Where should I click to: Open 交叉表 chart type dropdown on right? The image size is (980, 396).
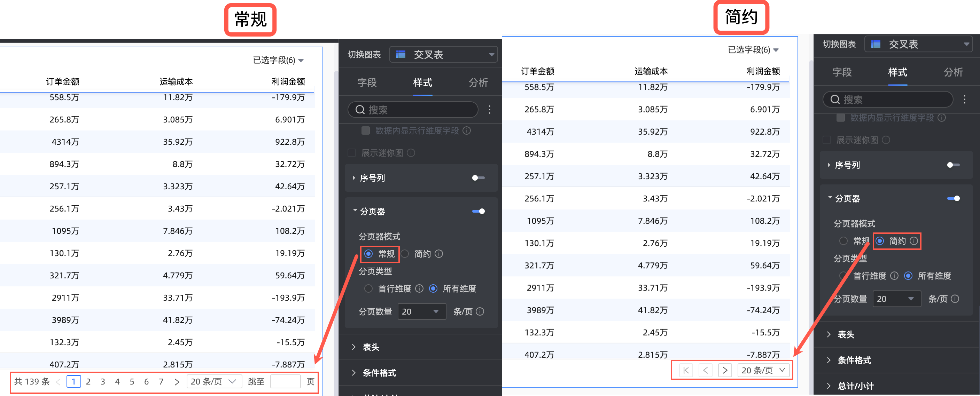(x=918, y=44)
